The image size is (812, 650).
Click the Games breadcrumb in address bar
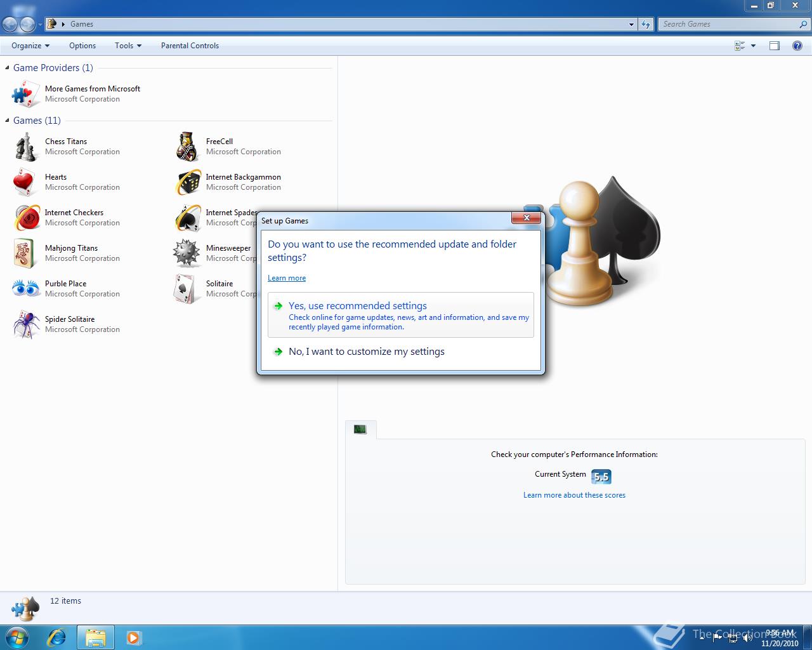(x=82, y=24)
